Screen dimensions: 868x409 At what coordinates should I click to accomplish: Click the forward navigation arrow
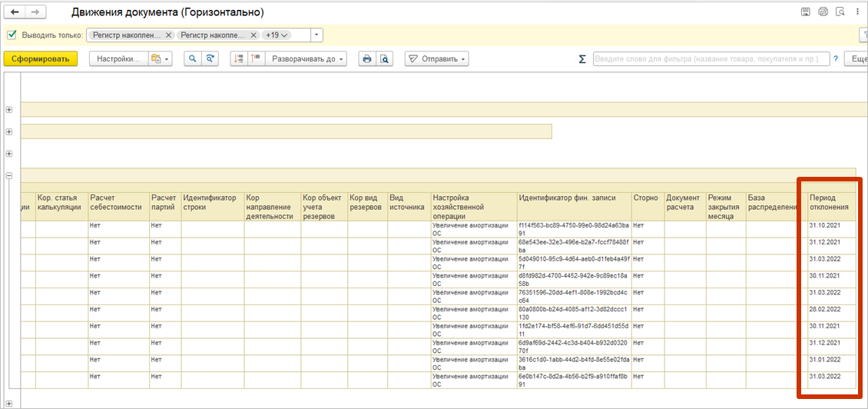(35, 12)
